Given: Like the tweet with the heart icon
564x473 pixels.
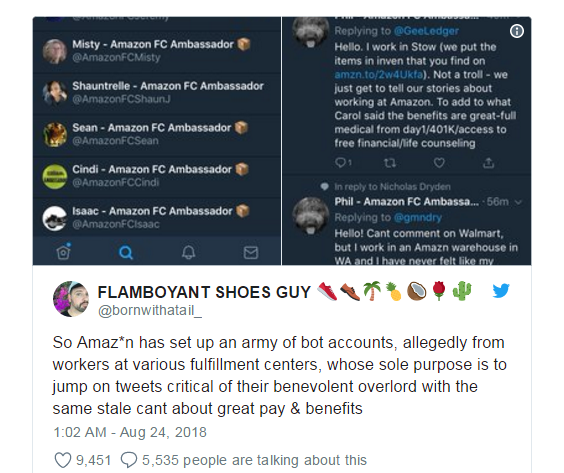Looking at the screenshot, I should click(x=63, y=460).
